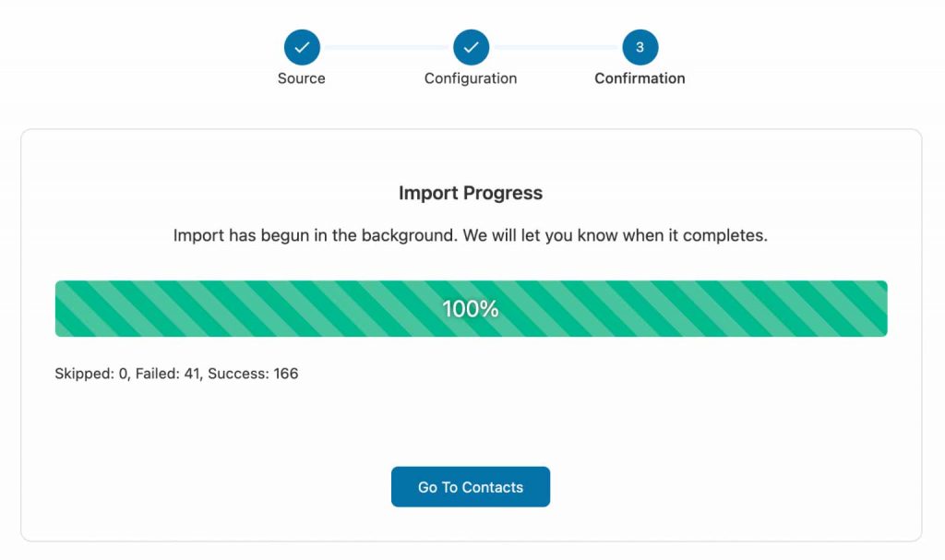
Task: Go back to the Source step label
Action: coord(302,78)
